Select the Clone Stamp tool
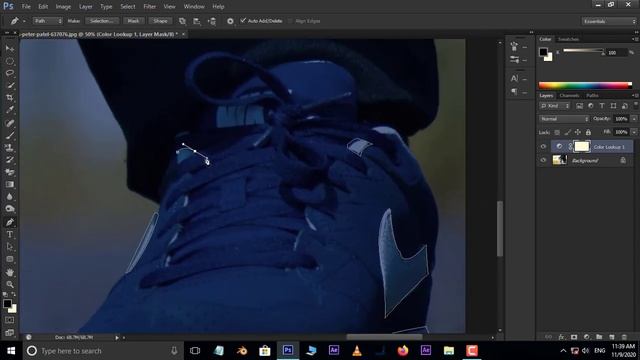The width and height of the screenshot is (640, 360). (x=10, y=147)
